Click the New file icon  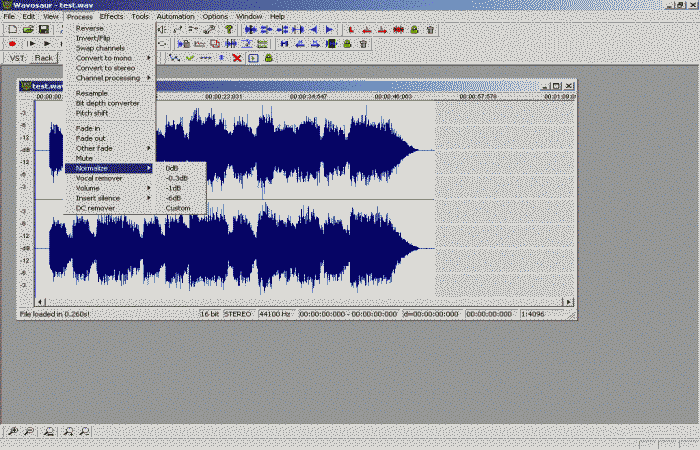click(12, 30)
